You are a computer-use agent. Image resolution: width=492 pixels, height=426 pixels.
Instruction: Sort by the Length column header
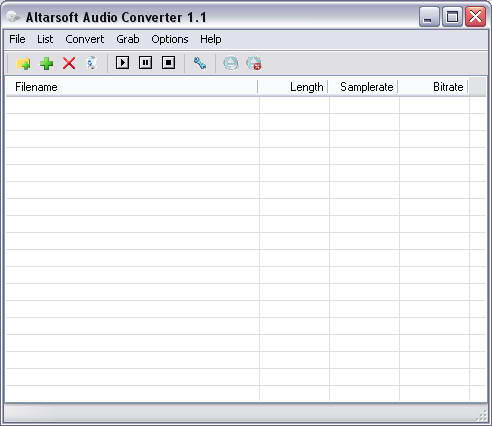293,87
